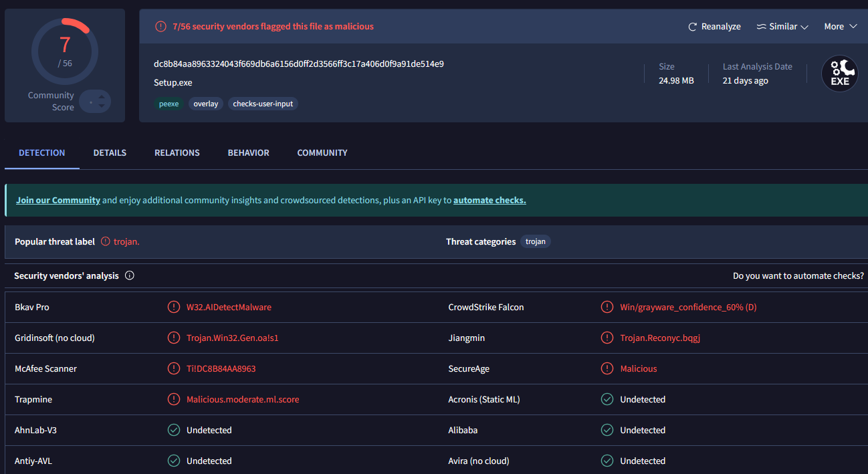Click the Alibaba undetected checkmark icon
This screenshot has height=474, width=868.
coord(607,430)
